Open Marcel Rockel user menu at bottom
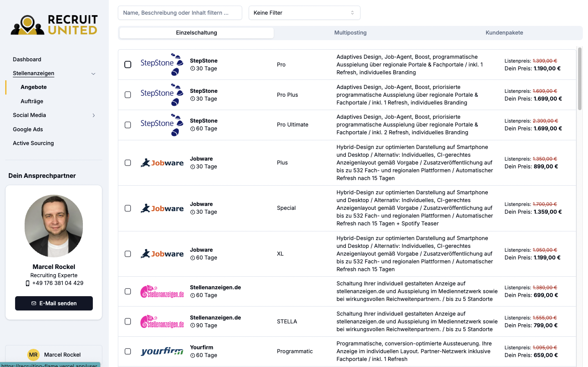The height and width of the screenshot is (367, 588). [54, 355]
